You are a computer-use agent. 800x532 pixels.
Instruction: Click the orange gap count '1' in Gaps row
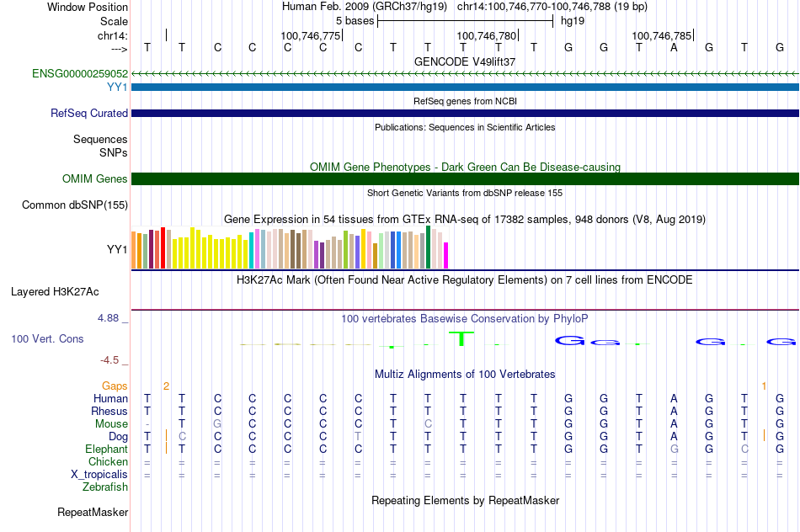pos(764,386)
